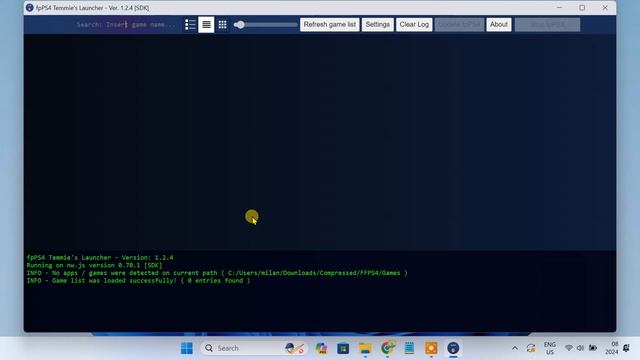The image size is (640, 360).
Task: Click the log line about loaded game list
Action: click(138, 281)
